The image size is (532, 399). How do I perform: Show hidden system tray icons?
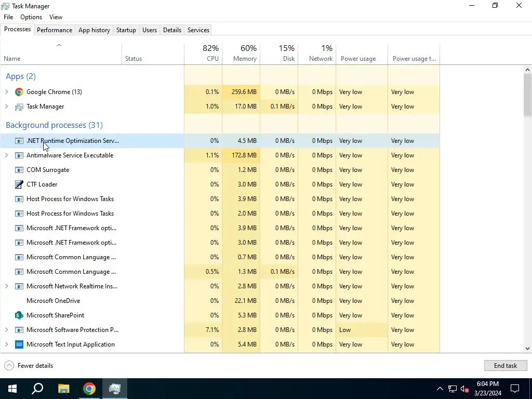440,389
